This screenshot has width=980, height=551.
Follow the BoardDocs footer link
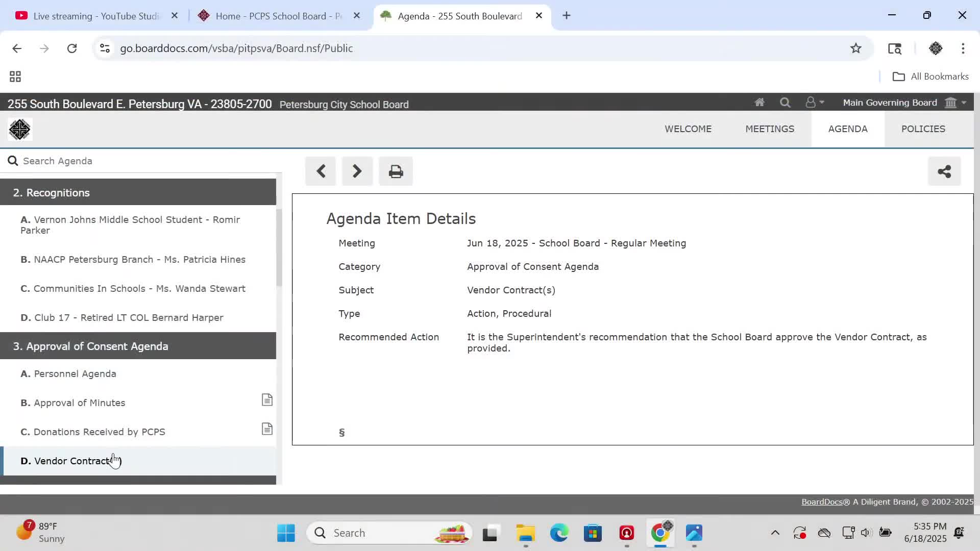[x=821, y=502]
